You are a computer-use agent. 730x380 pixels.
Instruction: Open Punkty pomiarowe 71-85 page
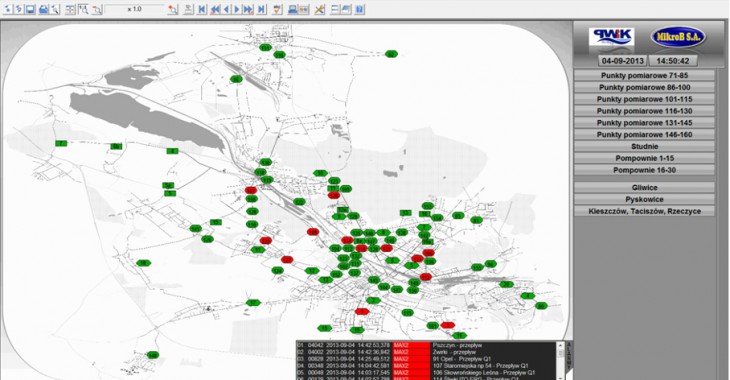644,75
